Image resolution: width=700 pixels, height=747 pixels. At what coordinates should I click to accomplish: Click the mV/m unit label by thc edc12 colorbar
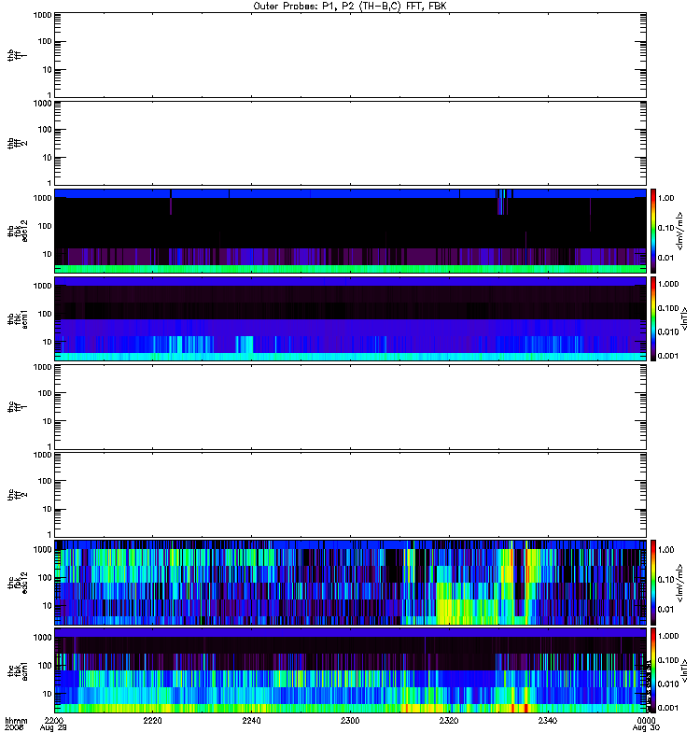[679, 583]
